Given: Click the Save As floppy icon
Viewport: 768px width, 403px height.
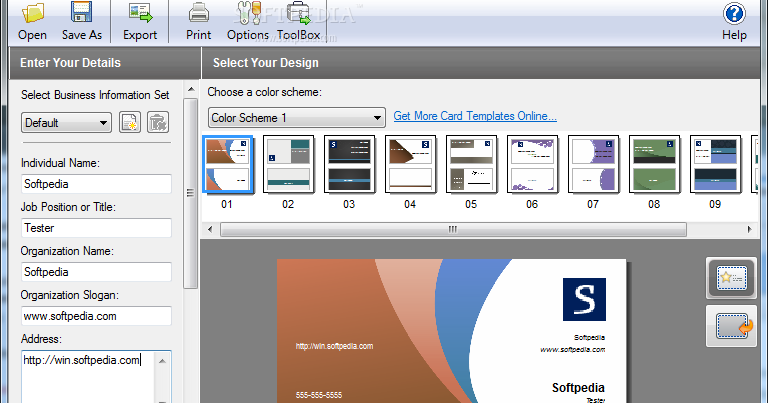Looking at the screenshot, I should point(81,12).
